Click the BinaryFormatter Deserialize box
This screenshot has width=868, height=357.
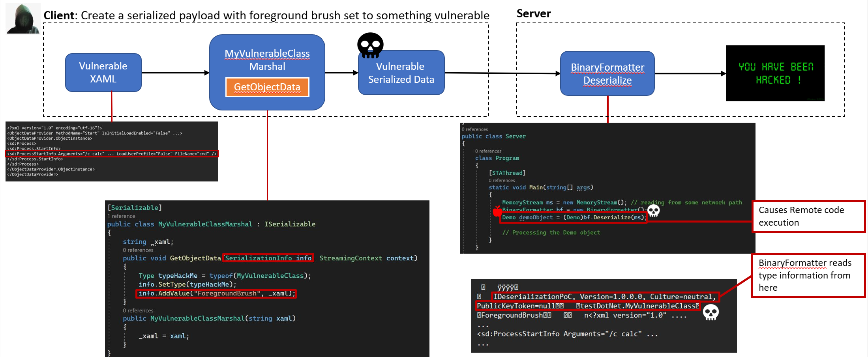tap(607, 73)
